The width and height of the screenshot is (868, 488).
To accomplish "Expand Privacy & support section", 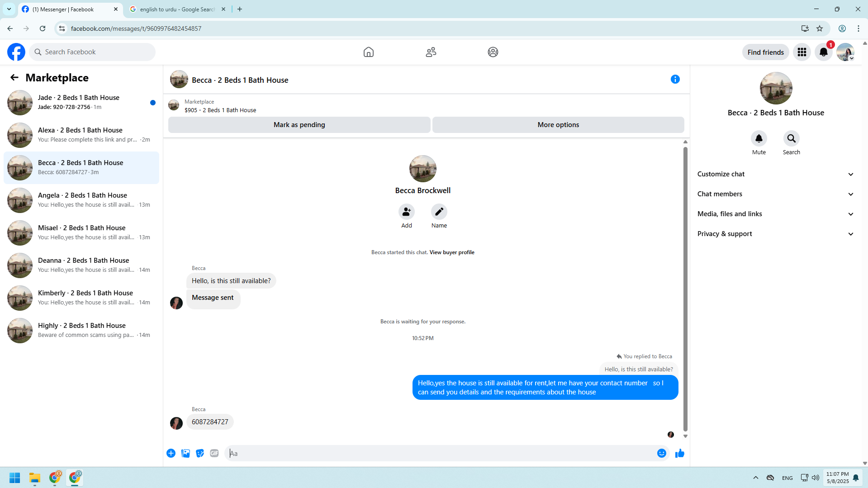I will click(776, 234).
